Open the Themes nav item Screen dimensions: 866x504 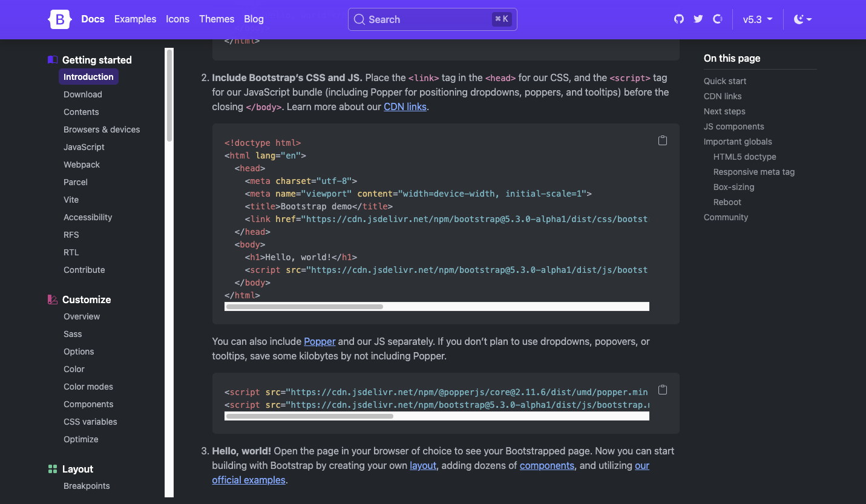click(217, 19)
